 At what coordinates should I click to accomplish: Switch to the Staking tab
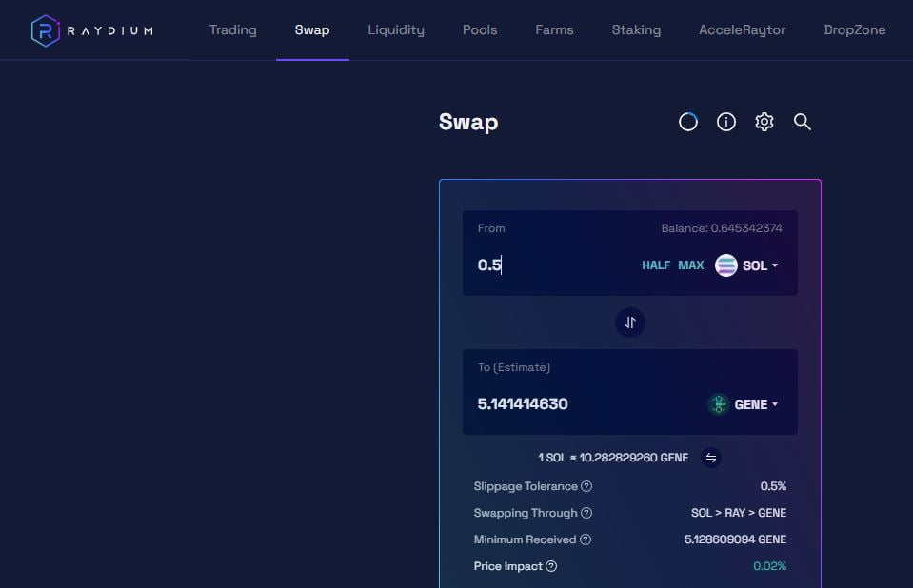click(636, 29)
